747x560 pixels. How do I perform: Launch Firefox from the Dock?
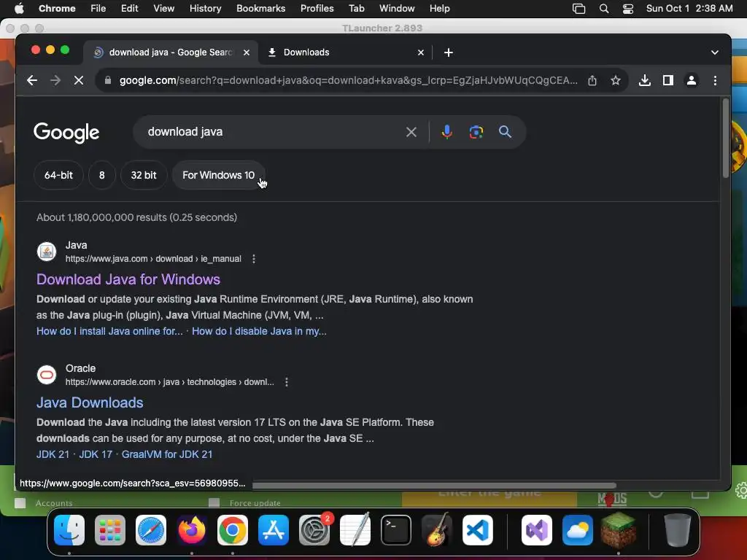pos(192,530)
